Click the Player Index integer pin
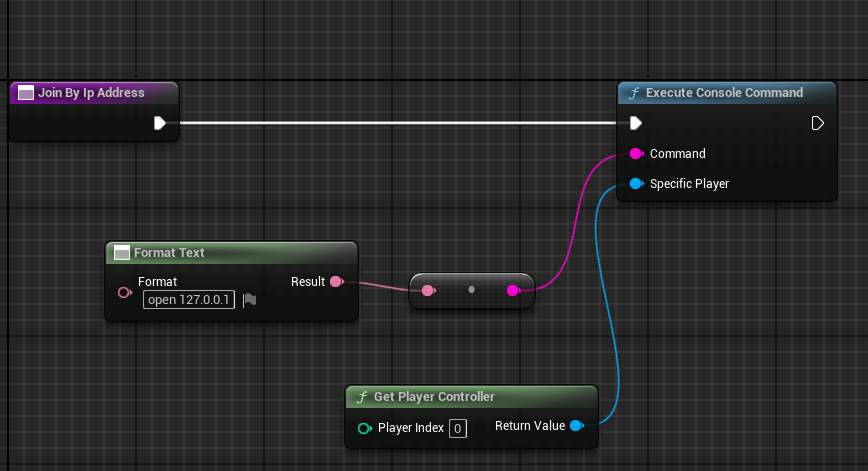Screen dimensions: 868x471 tap(364, 428)
